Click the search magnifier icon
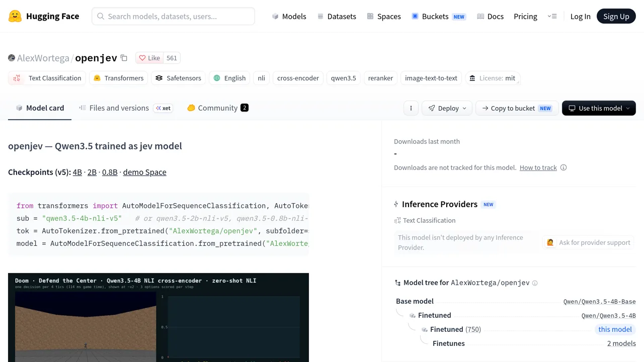This screenshot has width=644, height=362. pos(101,16)
